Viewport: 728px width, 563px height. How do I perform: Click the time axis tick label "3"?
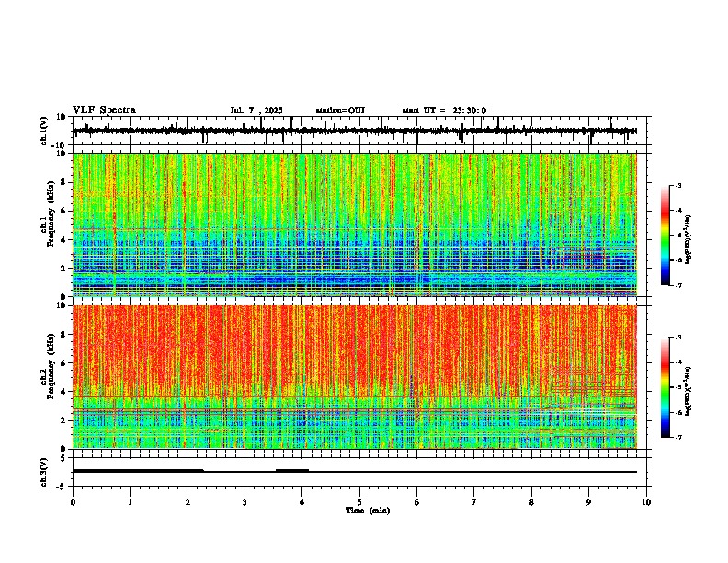pos(245,502)
